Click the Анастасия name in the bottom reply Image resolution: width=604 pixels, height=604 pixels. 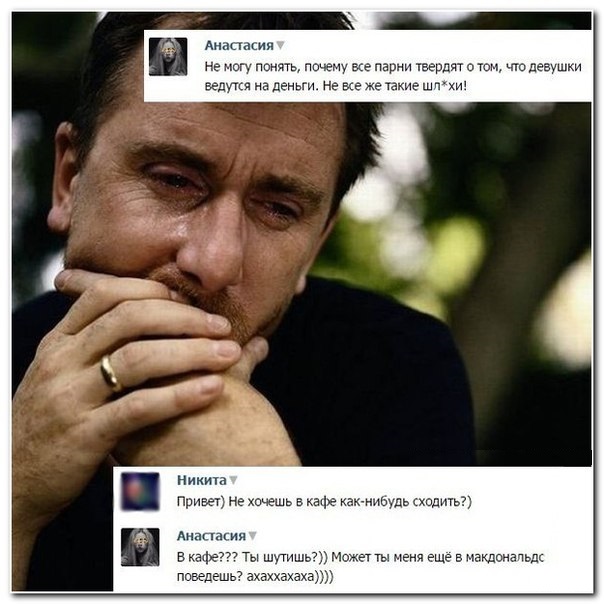coord(211,536)
